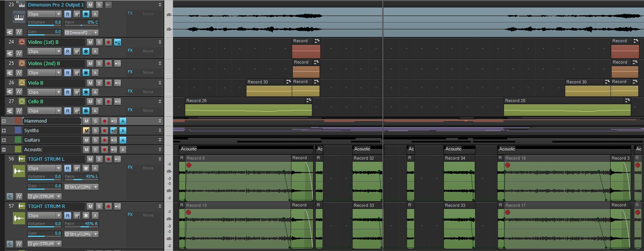The image size is (644, 251).
Task: Enable Write automation on TIGHT STRUM R
Action: click(x=77, y=216)
